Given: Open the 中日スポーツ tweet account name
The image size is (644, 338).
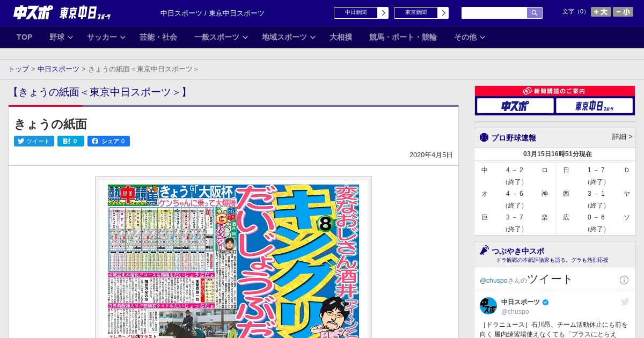Looking at the screenshot, I should click(x=521, y=302).
